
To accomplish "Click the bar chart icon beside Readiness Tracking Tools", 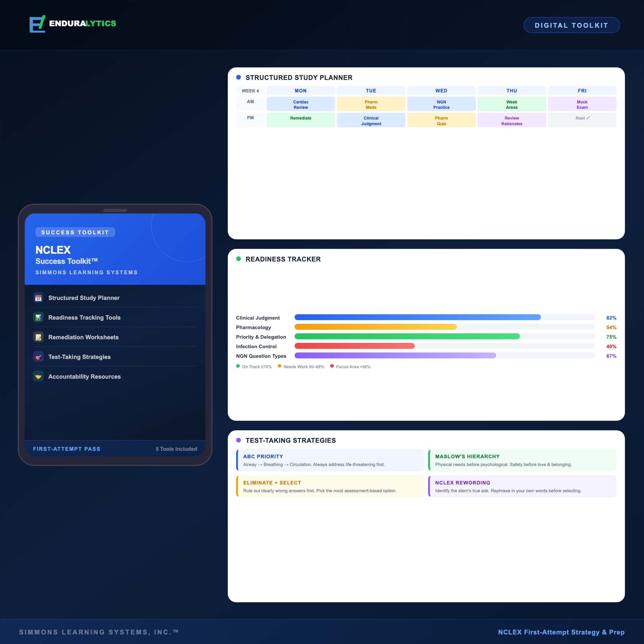I will click(x=38, y=317).
